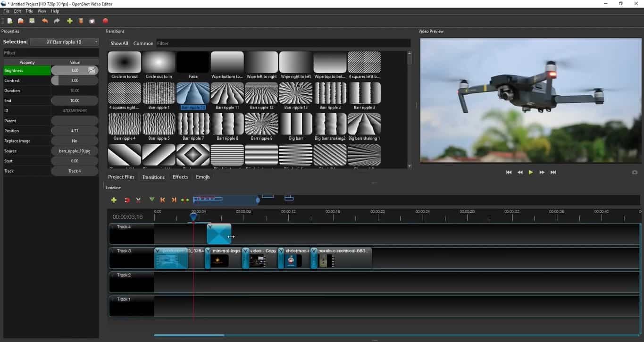Click the Redo icon
Viewport: 644px width, 342px height.
[56, 21]
